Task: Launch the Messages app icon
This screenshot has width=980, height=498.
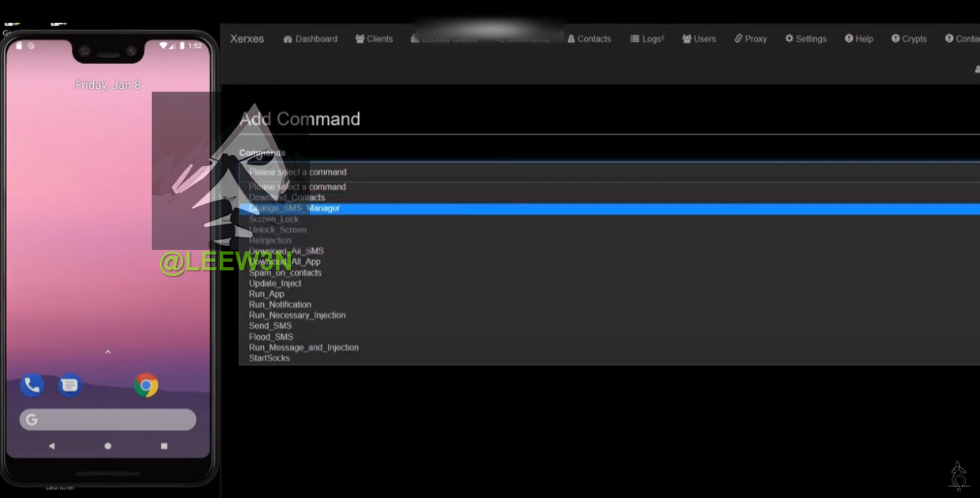Action: 70,385
